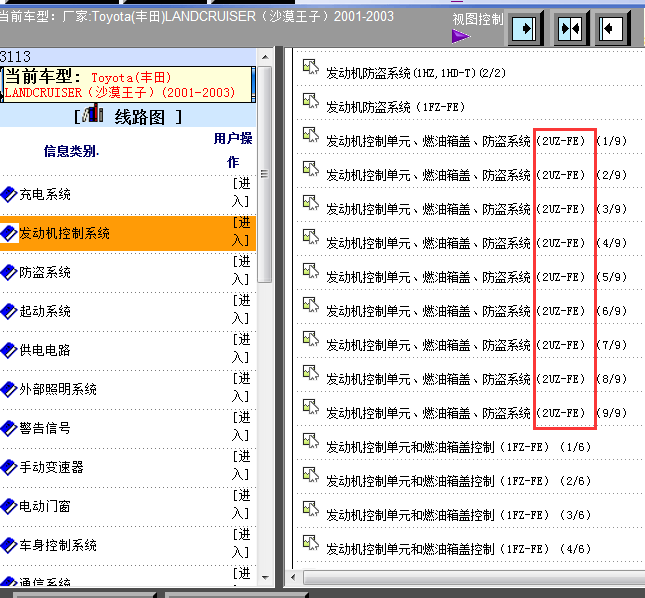This screenshot has height=598, width=645.
Task: Select the 外部照明系统 category text
Action: (58, 389)
